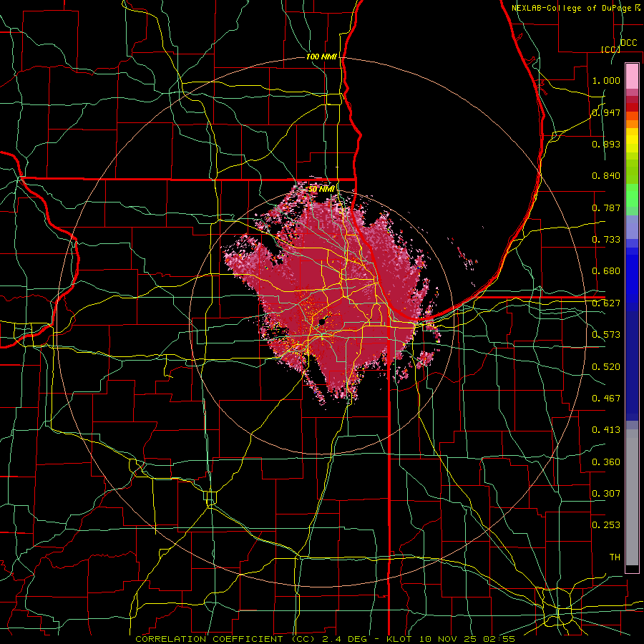Image resolution: width=644 pixels, height=644 pixels.
Task: Click the CORRELATION COEFFICIENT caption text
Action: click(x=209, y=639)
